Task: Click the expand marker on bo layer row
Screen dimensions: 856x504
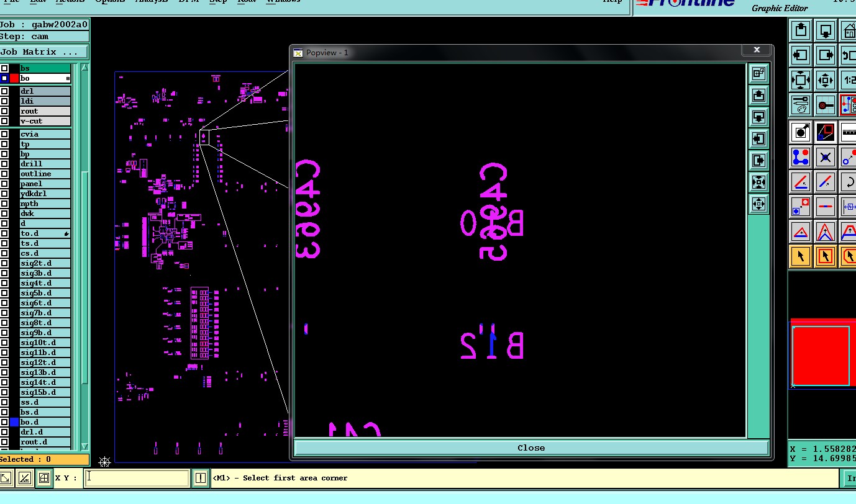Action: point(68,78)
